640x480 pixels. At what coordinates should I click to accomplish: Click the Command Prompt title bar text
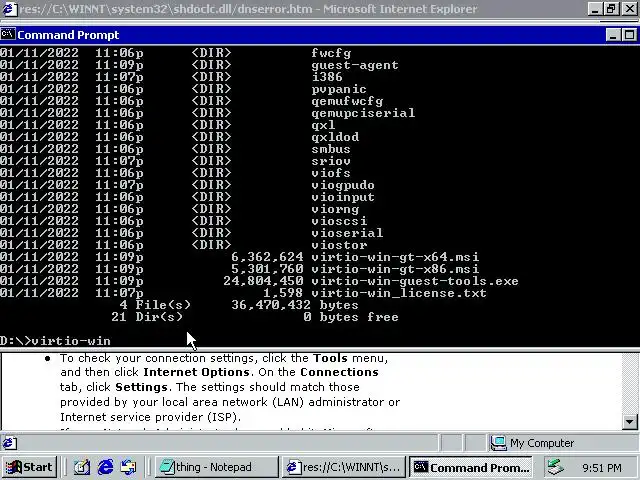pos(68,35)
